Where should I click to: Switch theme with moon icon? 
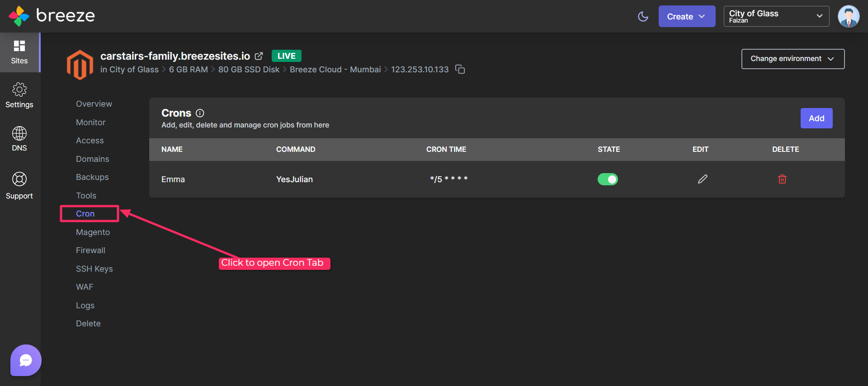click(x=643, y=17)
